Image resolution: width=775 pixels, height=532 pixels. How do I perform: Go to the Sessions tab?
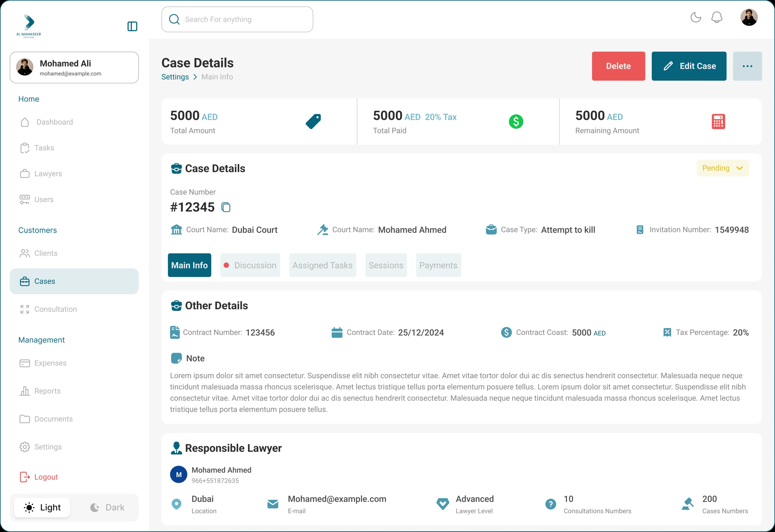[386, 265]
